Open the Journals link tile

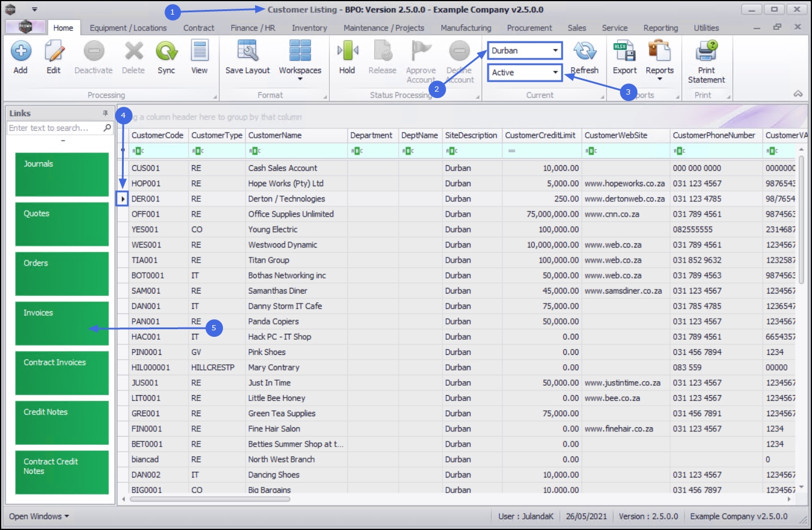point(62,175)
